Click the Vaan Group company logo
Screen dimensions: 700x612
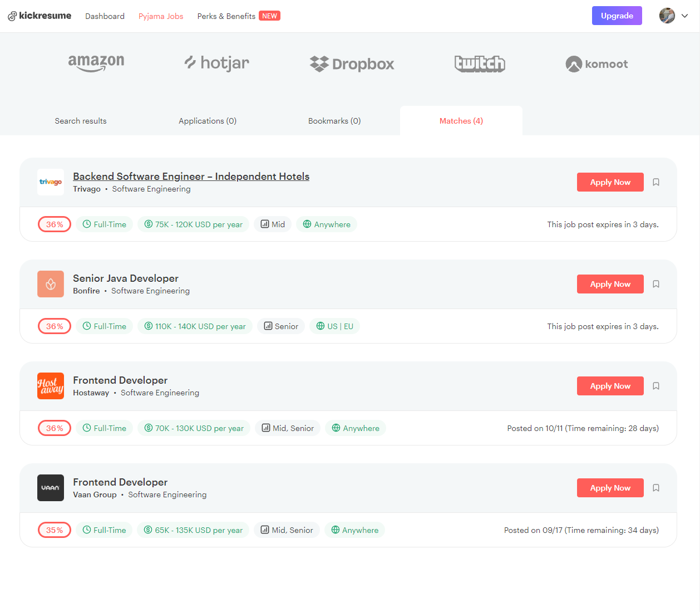51,488
